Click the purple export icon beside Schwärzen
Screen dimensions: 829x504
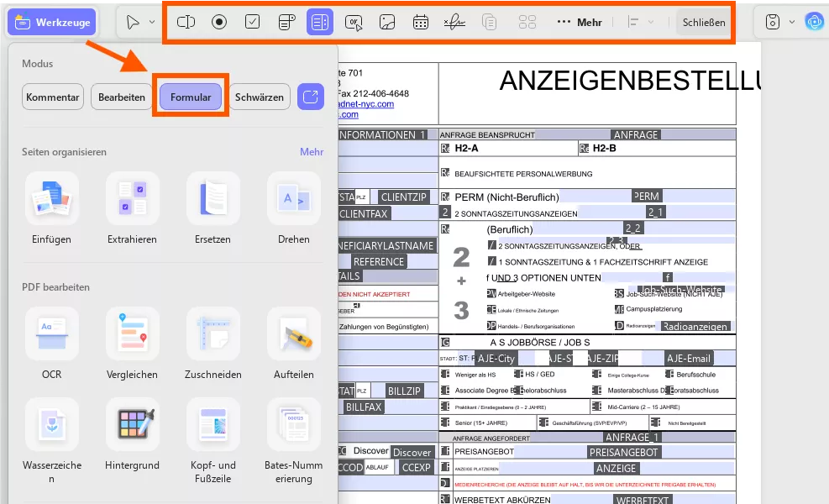tap(311, 97)
